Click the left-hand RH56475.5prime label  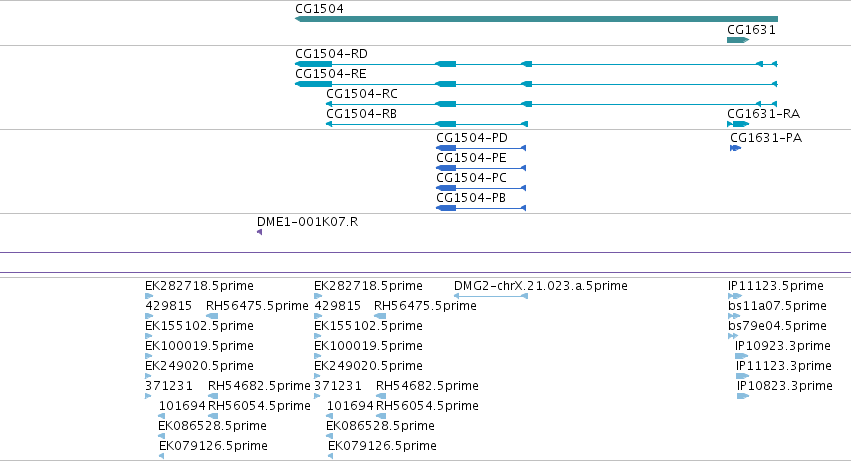pos(257,306)
